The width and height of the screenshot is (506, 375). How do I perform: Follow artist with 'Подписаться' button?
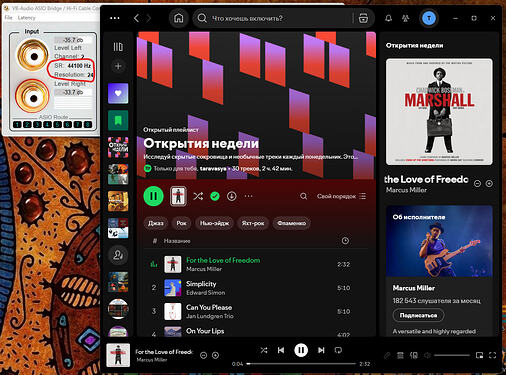418,315
